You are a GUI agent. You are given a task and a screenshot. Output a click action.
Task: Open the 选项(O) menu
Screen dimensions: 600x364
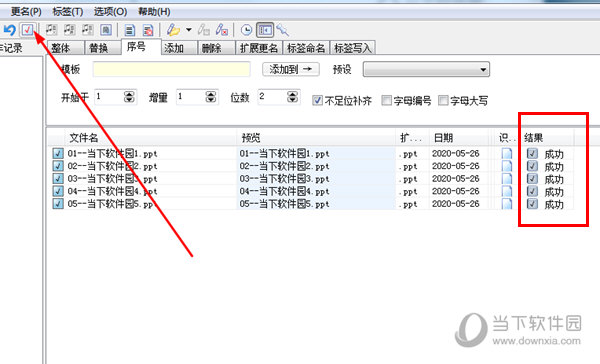111,12
